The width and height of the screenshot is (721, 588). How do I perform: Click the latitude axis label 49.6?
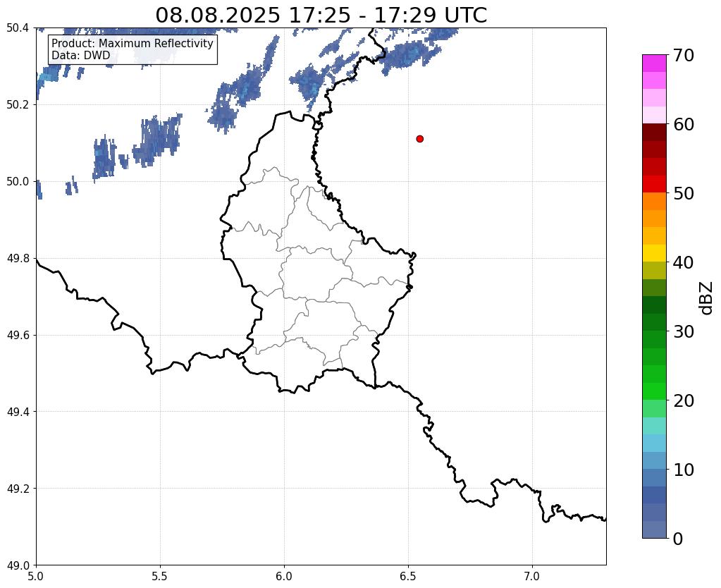(18, 335)
